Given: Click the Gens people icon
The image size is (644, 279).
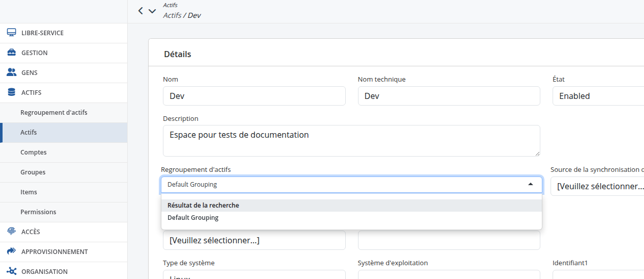Looking at the screenshot, I should coord(11,72).
